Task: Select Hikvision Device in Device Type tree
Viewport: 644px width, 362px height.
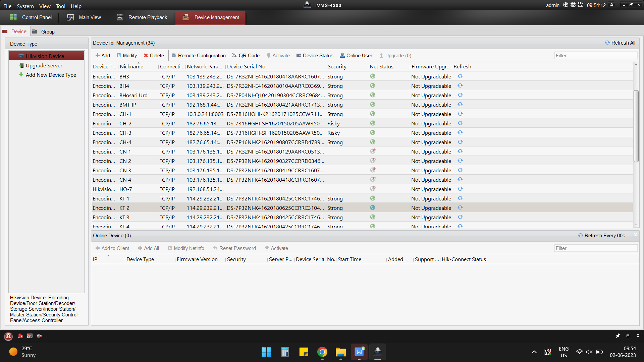Action: point(47,56)
